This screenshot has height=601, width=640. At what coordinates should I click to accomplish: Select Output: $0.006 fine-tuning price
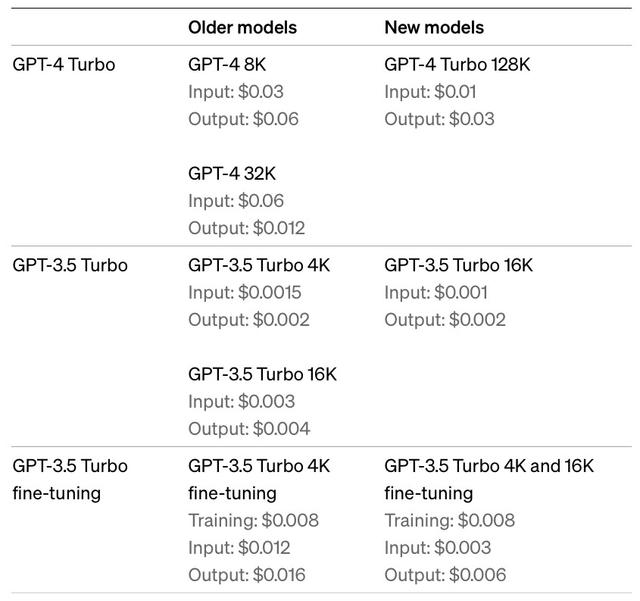[445, 575]
